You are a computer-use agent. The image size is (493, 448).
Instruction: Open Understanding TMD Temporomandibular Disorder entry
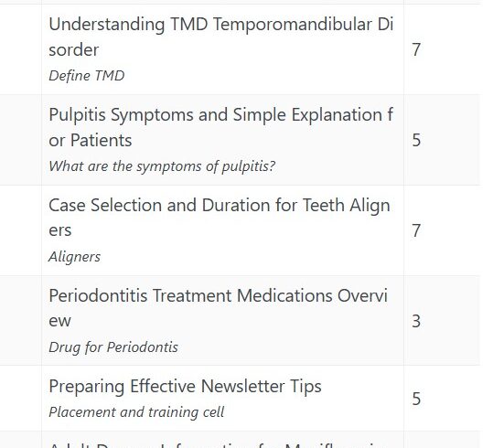click(x=221, y=37)
